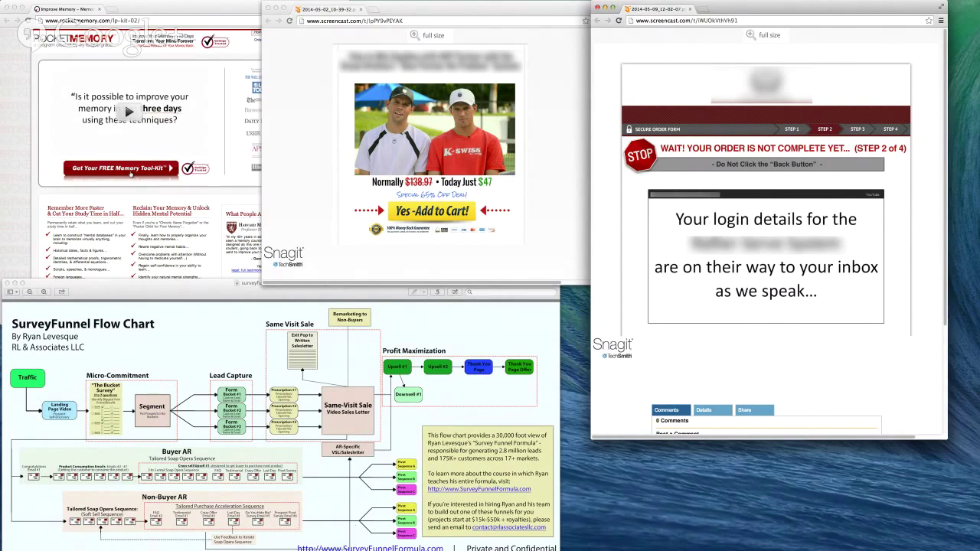Open highlight pen dropdown arrow in Preview
This screenshot has width=980, height=551.
[424, 292]
